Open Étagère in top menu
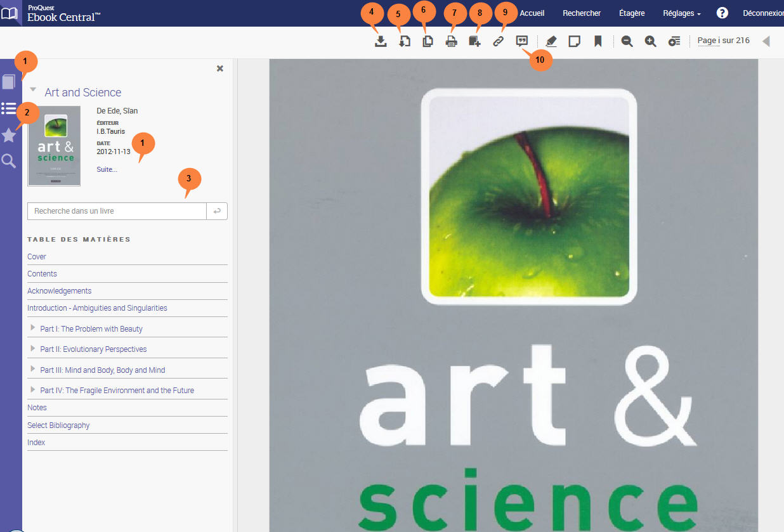The height and width of the screenshot is (532, 784). tap(632, 13)
